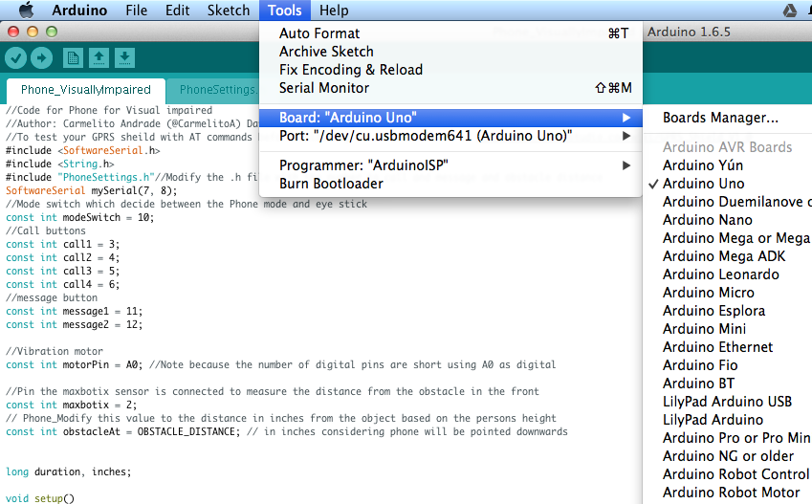Open the Serial Monitor menu item
The height and width of the screenshot is (504, 812).
click(450, 88)
